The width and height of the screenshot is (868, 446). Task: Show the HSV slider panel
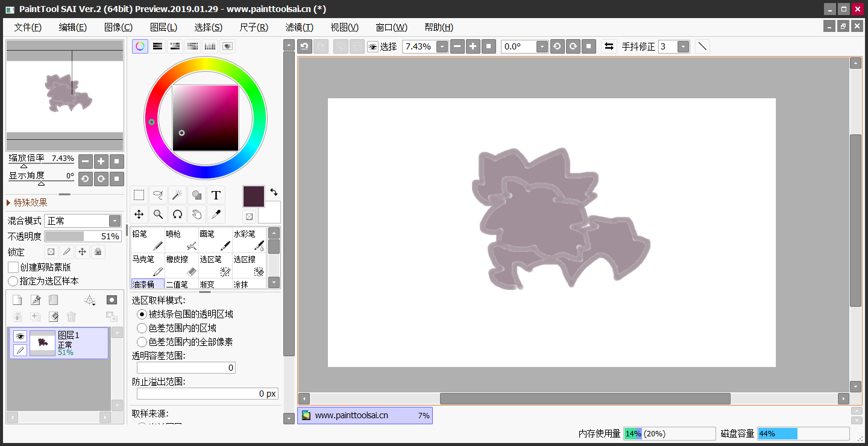coord(175,46)
